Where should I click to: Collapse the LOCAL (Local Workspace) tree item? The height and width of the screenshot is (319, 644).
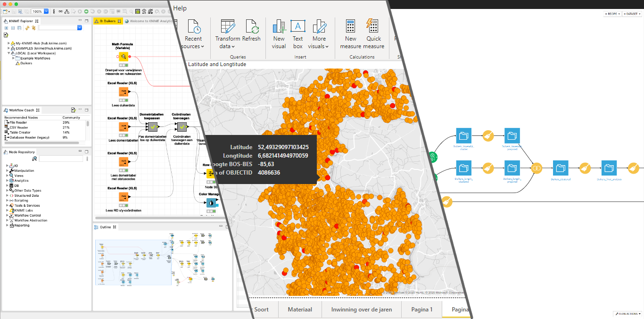[8, 53]
